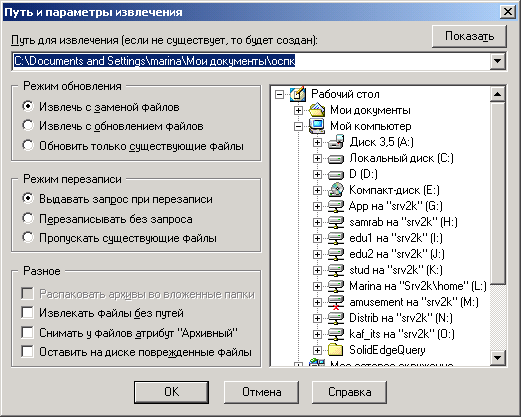The width and height of the screenshot is (521, 417).
Task: Click the Мои документы folder icon
Action: 317,110
